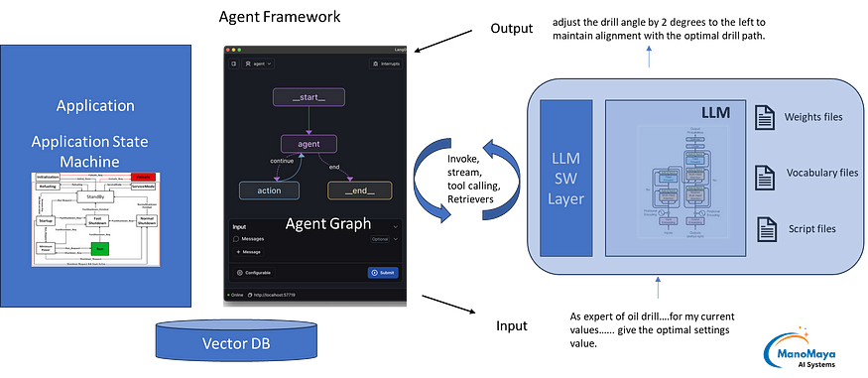Click the 'Input' label near the prompt text
Image resolution: width=868 pixels, height=378 pixels.
tap(512, 326)
